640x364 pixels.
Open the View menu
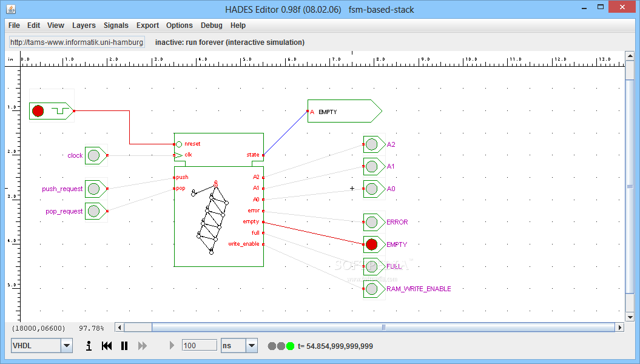[x=56, y=25]
